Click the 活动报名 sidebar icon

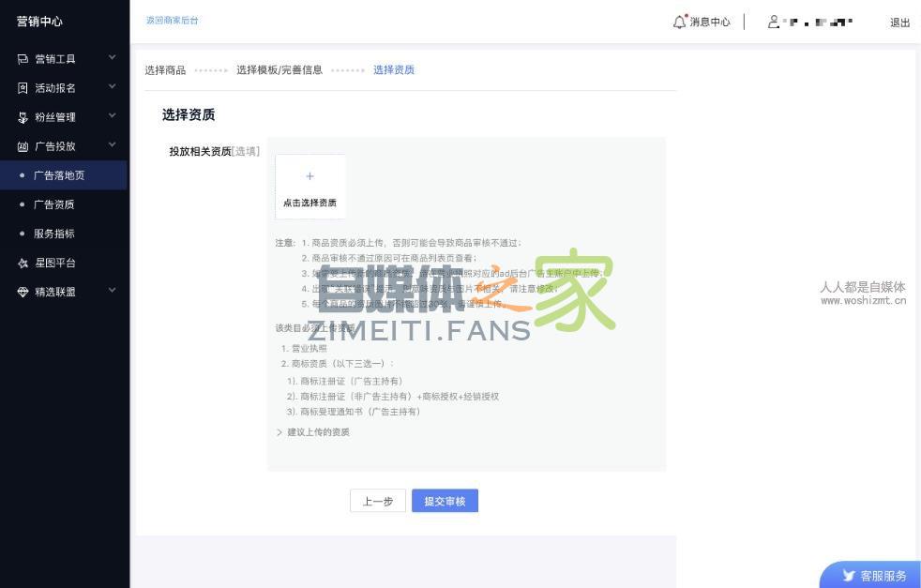coord(23,88)
